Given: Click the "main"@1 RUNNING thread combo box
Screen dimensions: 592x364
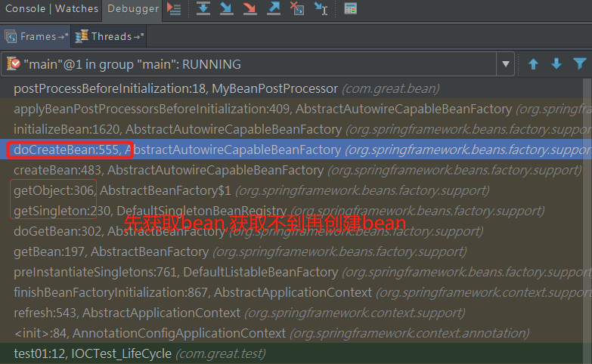Looking at the screenshot, I should [x=258, y=64].
